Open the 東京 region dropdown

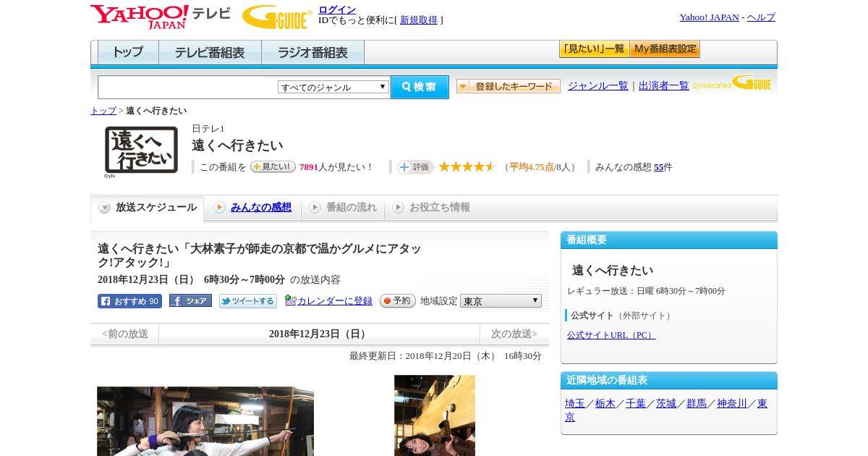pos(501,301)
